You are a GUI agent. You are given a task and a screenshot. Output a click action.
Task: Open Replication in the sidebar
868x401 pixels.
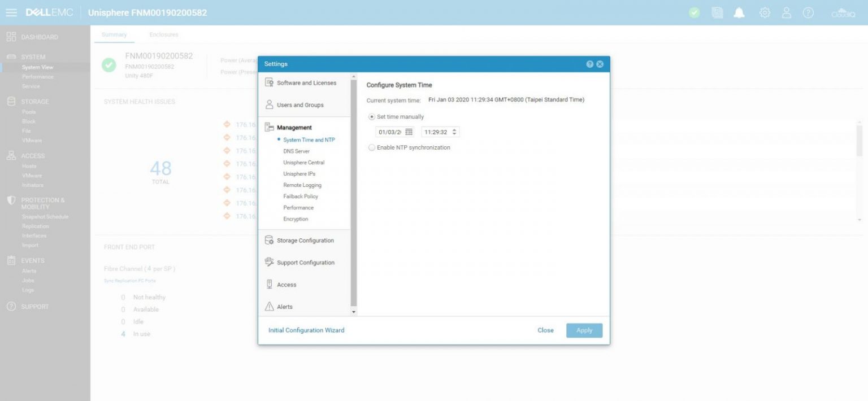click(35, 226)
